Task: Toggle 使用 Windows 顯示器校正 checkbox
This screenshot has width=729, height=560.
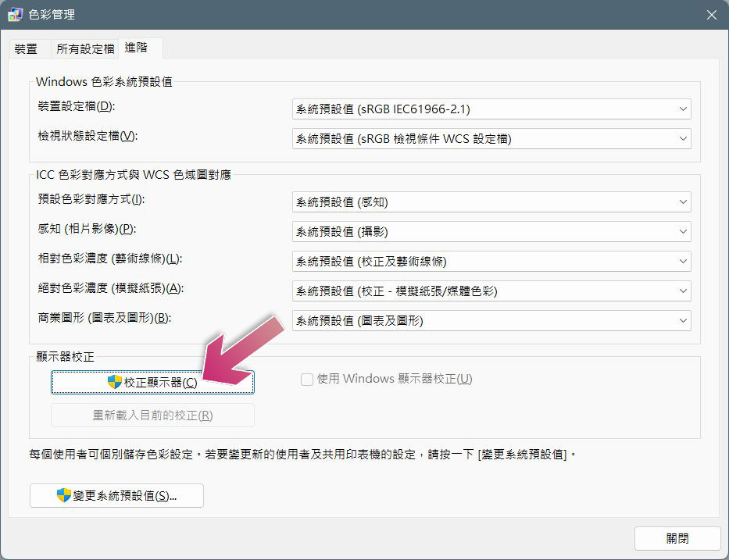Action: click(307, 380)
